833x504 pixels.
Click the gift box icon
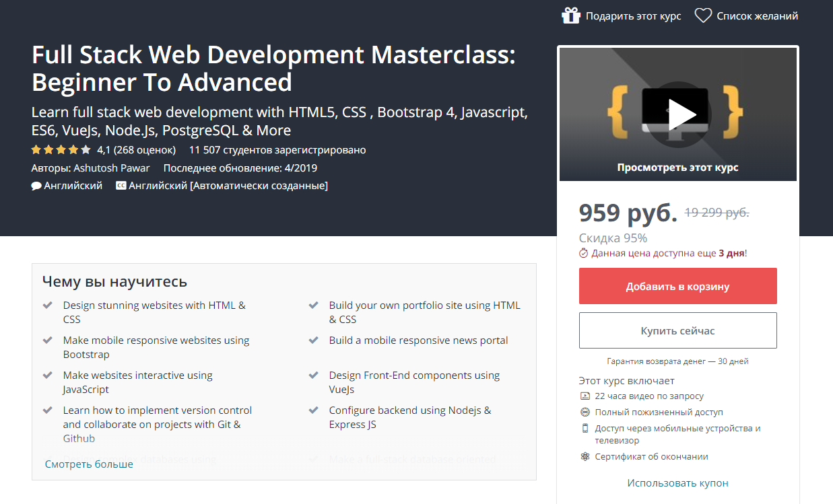tap(570, 15)
